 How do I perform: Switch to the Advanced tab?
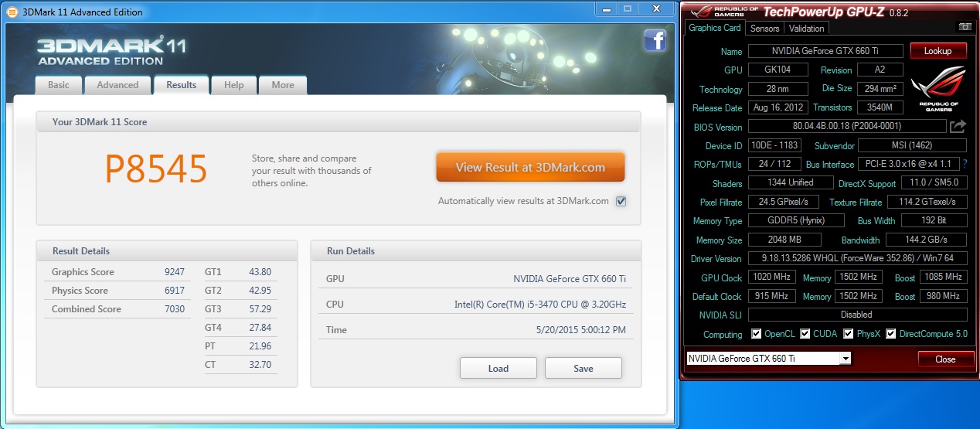pos(117,85)
